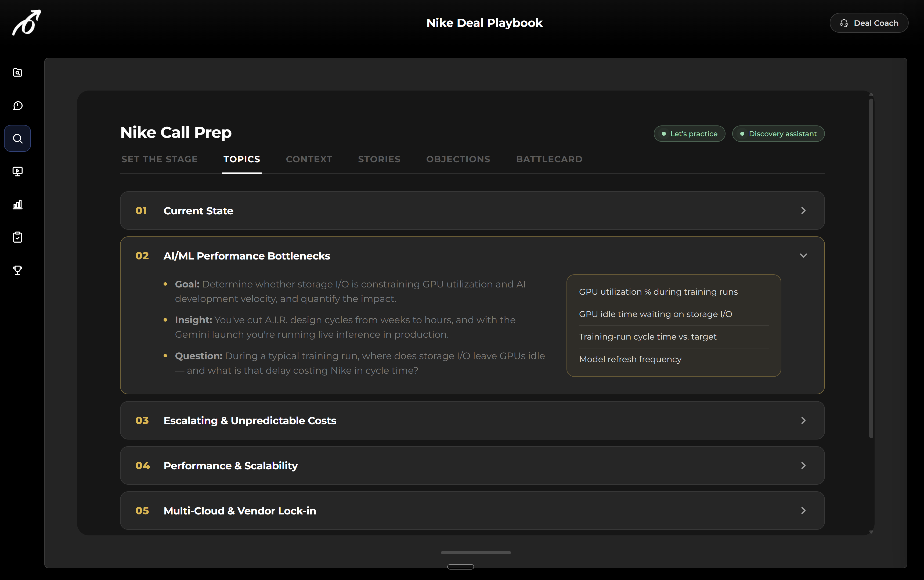
Task: Click GPU idle time waiting on storage I/O
Action: 655,314
